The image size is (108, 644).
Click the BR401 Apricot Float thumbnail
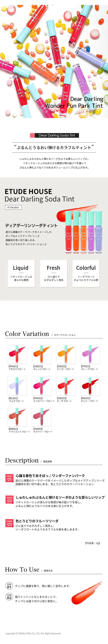coord(17,416)
